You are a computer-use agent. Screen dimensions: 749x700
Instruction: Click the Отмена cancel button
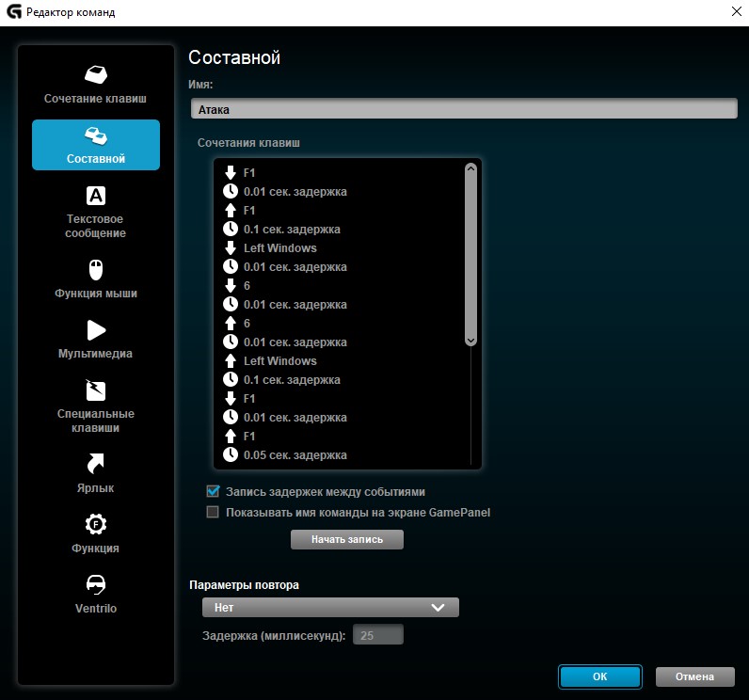click(694, 676)
